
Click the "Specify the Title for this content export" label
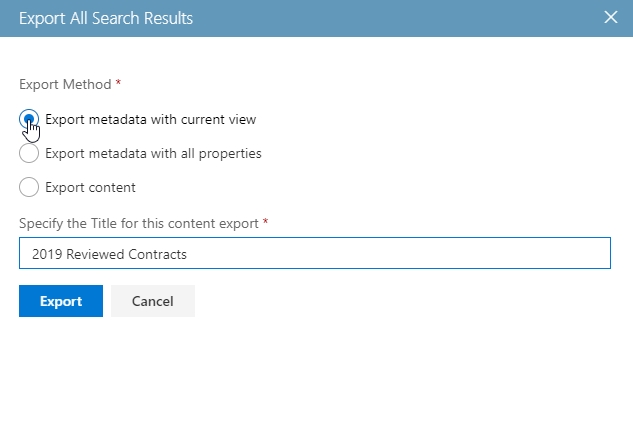tap(138, 221)
